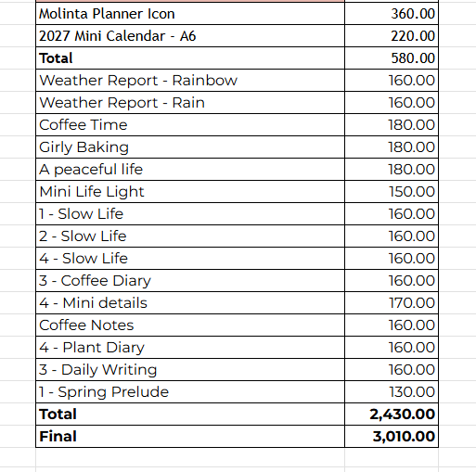Viewport: 476px width, 472px height.
Task: Select the 4 - Plant Diary cell
Action: click(x=190, y=348)
